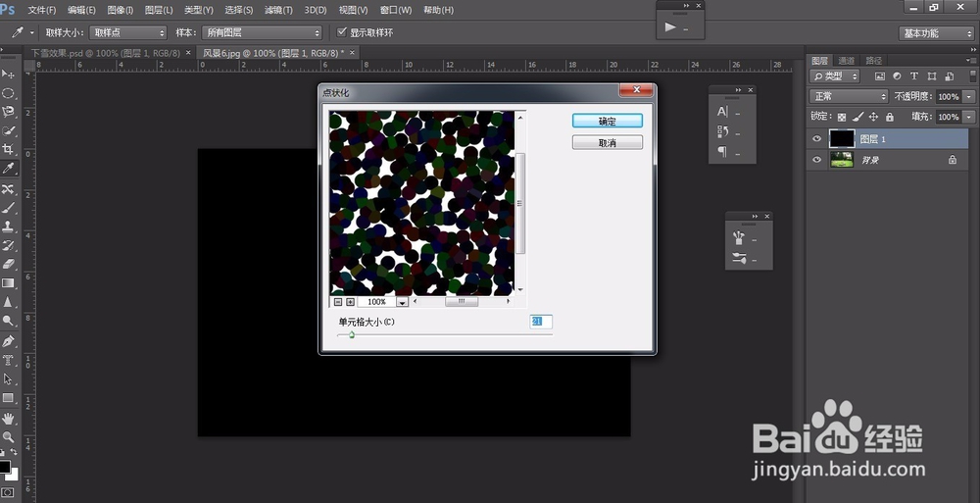Image resolution: width=980 pixels, height=503 pixels.
Task: Open the 滤镜(T) menu
Action: (x=278, y=10)
